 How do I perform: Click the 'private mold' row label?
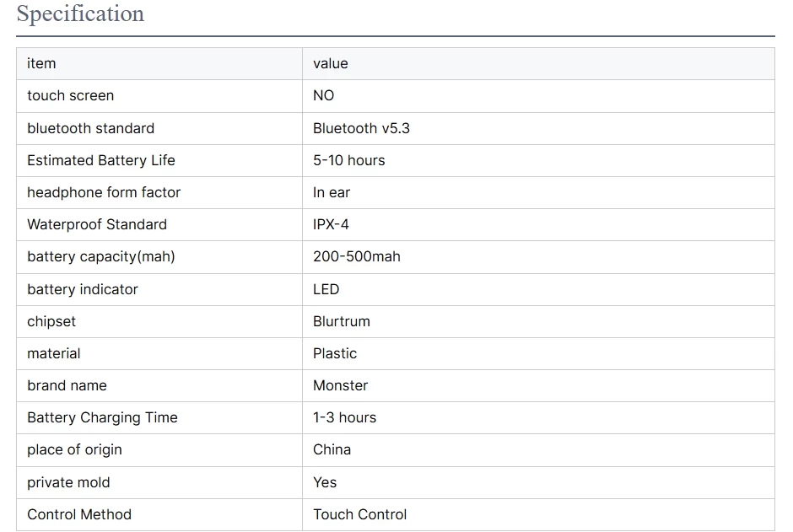tap(68, 482)
